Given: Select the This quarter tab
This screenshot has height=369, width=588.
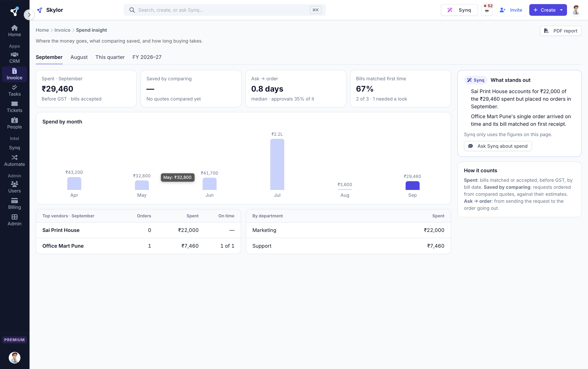Looking at the screenshot, I should tap(110, 57).
